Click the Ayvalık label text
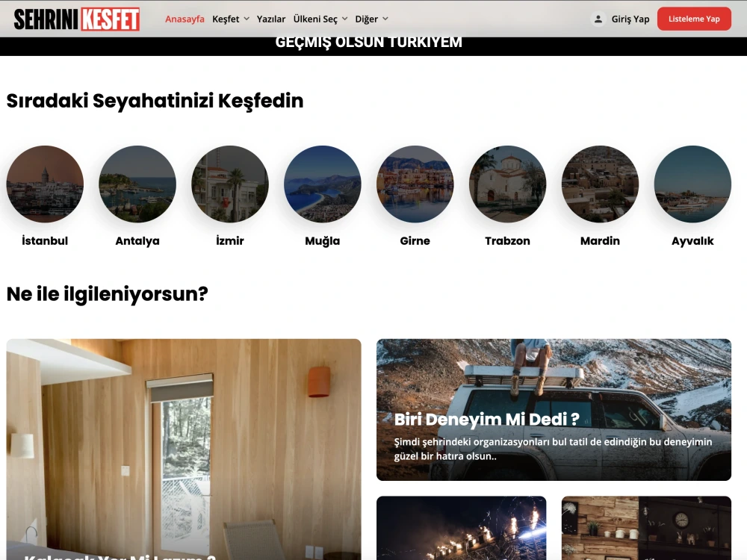The image size is (747, 560). click(x=692, y=241)
